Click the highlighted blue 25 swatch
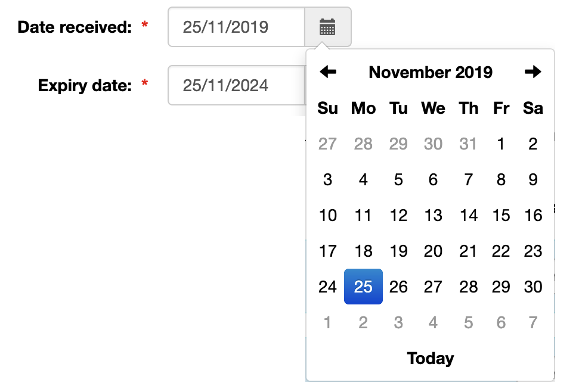This screenshot has width=582, height=392. click(363, 287)
